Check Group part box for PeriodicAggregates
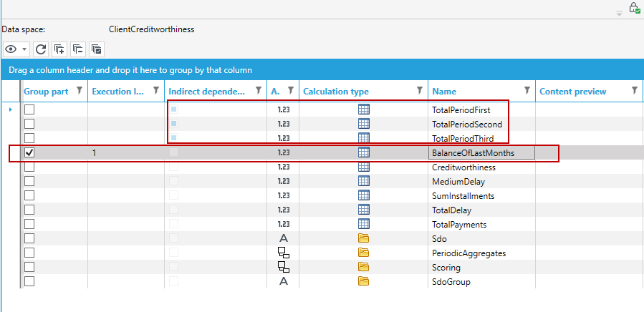Image resolution: width=644 pixels, height=312 pixels. [x=29, y=253]
